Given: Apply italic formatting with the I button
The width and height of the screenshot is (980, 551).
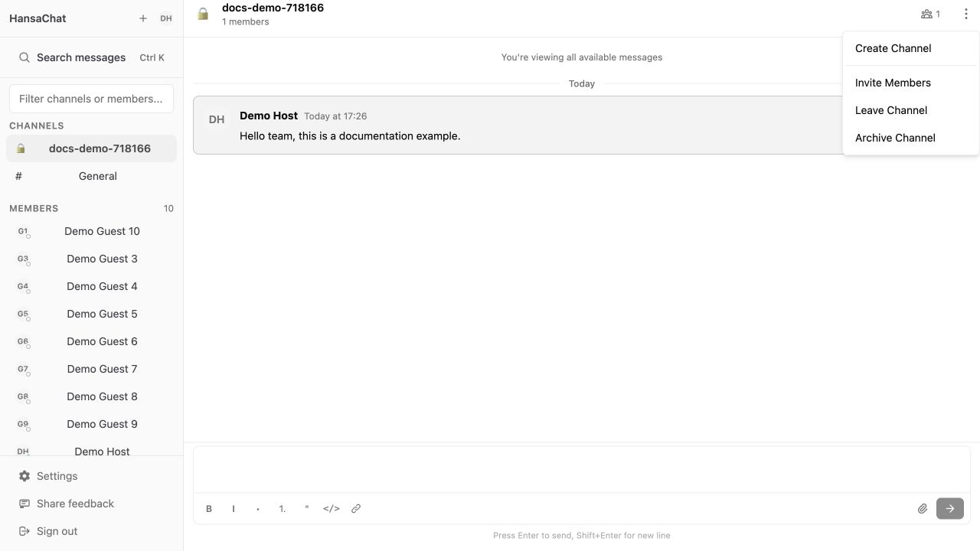Looking at the screenshot, I should (234, 509).
